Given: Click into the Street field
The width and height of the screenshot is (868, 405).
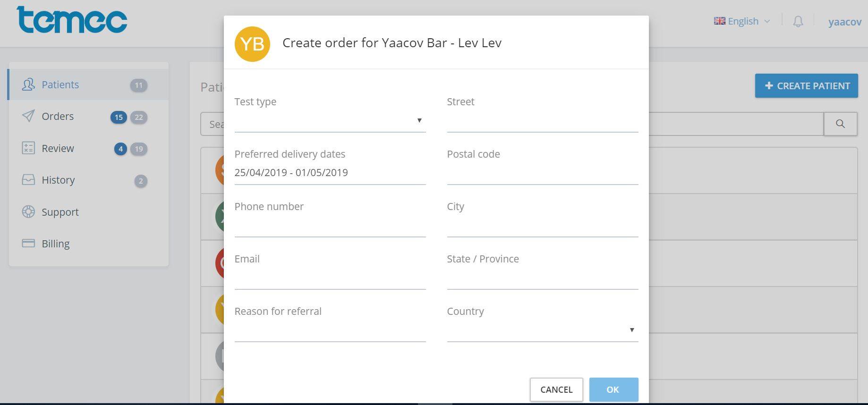Looking at the screenshot, I should tap(542, 121).
